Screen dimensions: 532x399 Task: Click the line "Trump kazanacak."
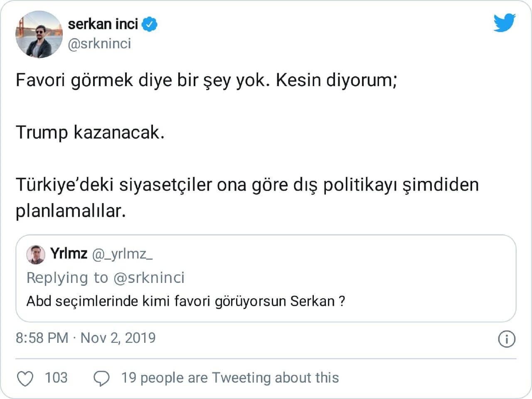click(x=90, y=132)
